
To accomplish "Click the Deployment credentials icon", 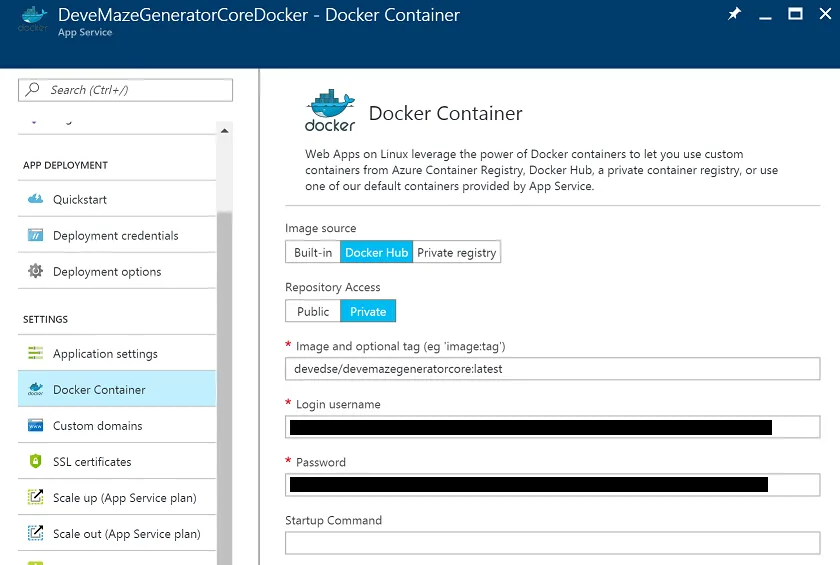I will 36,235.
